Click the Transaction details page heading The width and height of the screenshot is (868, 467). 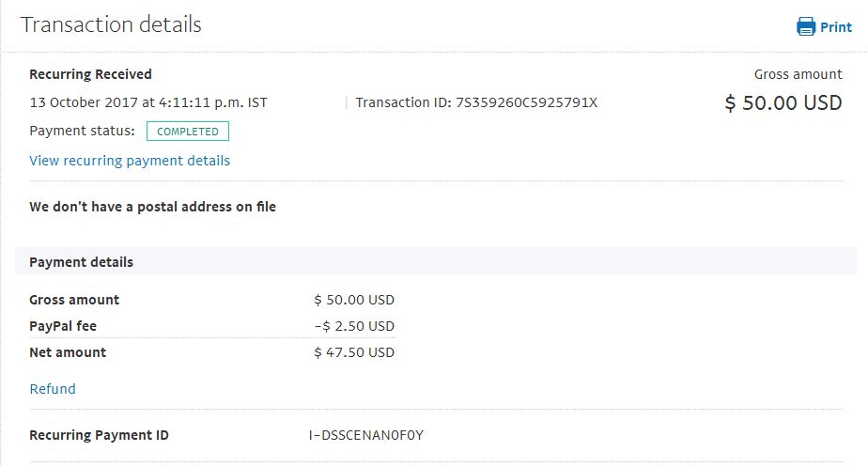[111, 24]
